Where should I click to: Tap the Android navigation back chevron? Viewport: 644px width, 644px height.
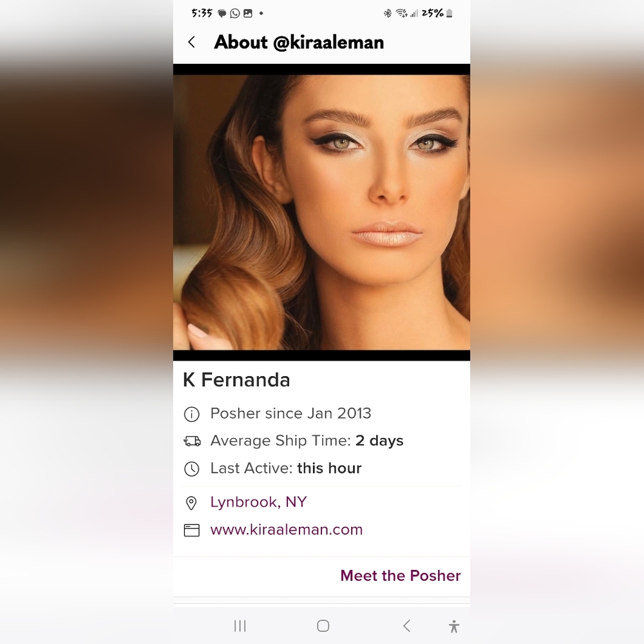pyautogui.click(x=406, y=626)
